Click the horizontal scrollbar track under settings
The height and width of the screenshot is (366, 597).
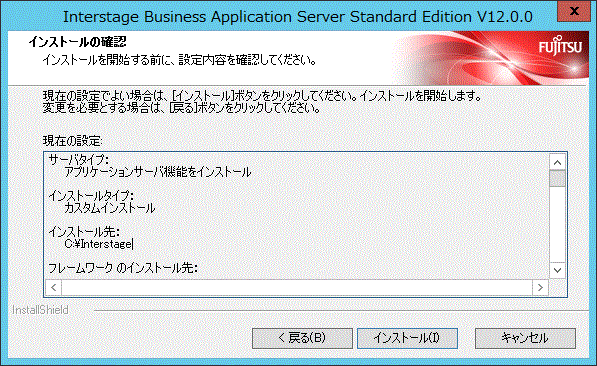point(297,287)
